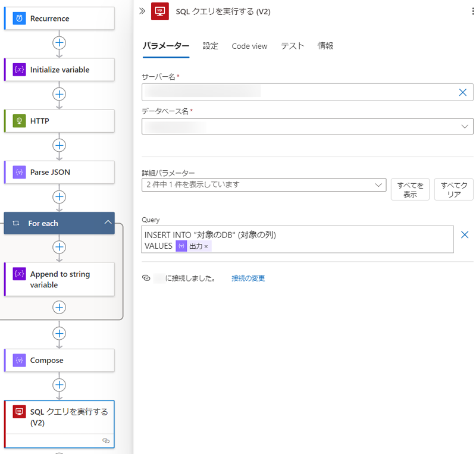Click the Append to string variable icon
The height and width of the screenshot is (454, 476).
tap(19, 274)
